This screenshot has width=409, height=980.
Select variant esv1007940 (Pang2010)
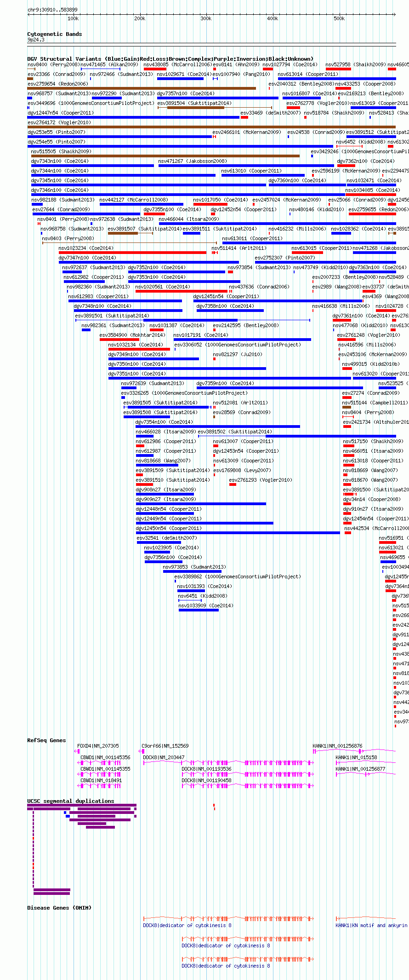(x=241, y=74)
